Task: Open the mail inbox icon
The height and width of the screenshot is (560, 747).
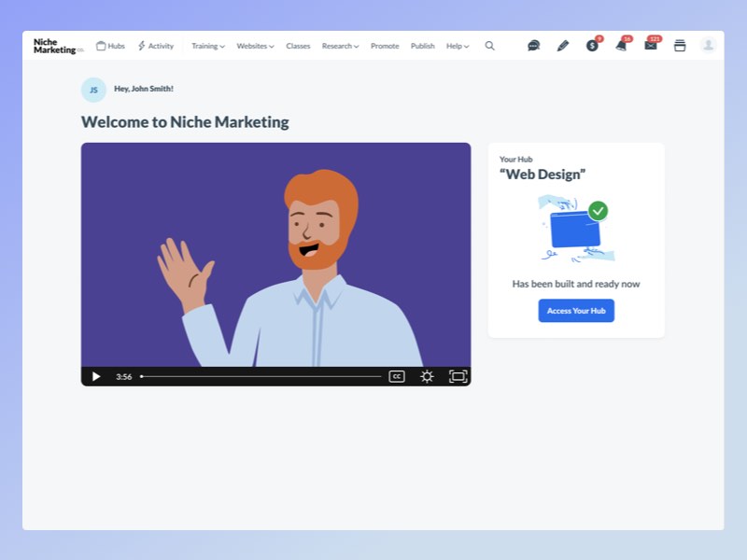Action: coord(651,46)
